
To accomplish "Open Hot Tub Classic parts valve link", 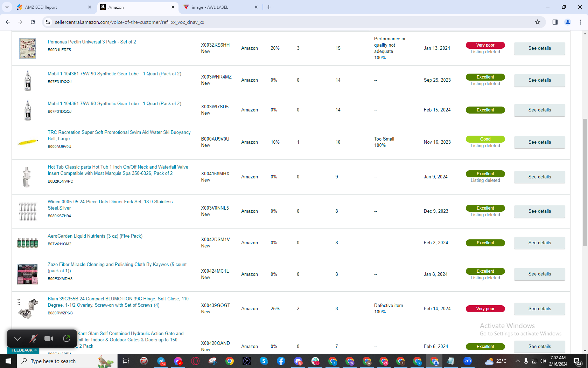I will pyautogui.click(x=118, y=170).
